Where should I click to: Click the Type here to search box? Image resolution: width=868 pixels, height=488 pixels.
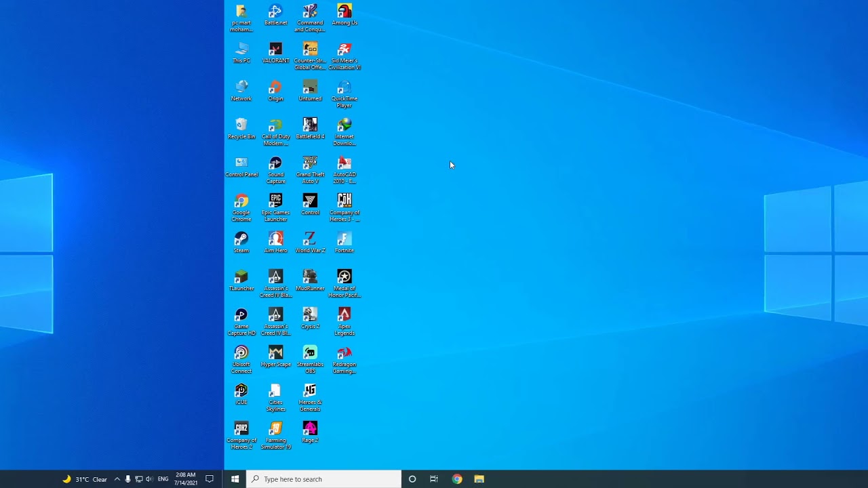(324, 479)
